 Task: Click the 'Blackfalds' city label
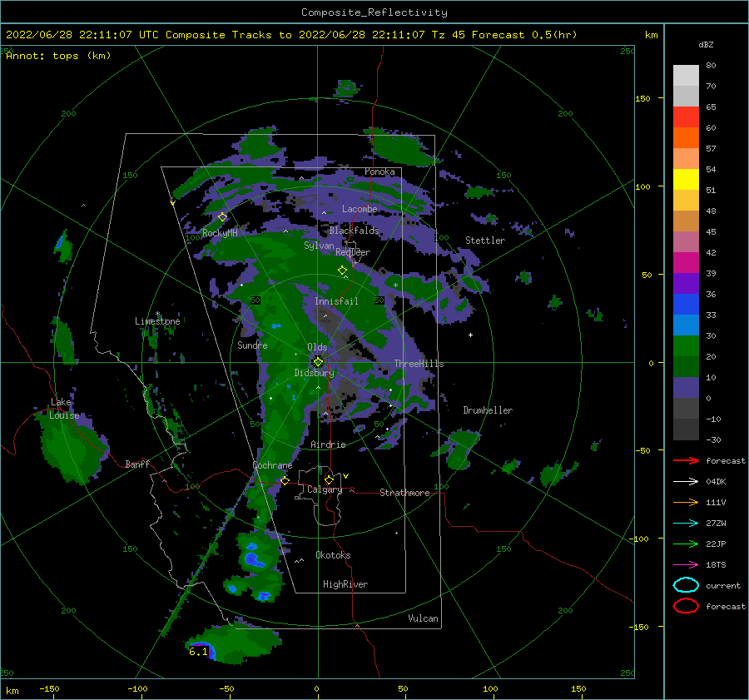(354, 231)
